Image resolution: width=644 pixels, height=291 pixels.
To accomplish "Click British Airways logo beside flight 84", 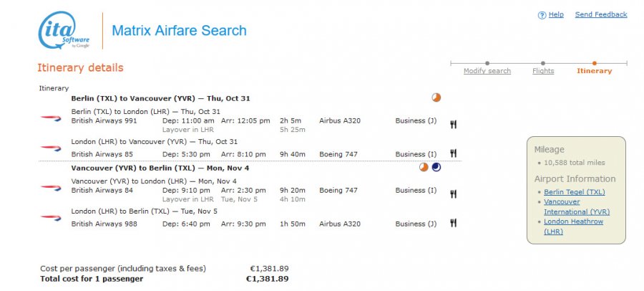I will pyautogui.click(x=51, y=186).
